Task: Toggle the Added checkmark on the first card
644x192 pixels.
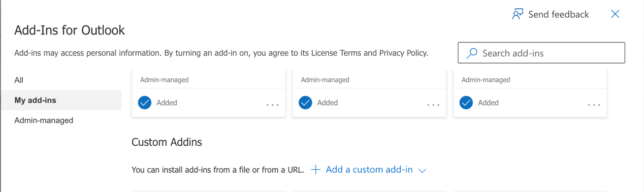Action: point(145,102)
